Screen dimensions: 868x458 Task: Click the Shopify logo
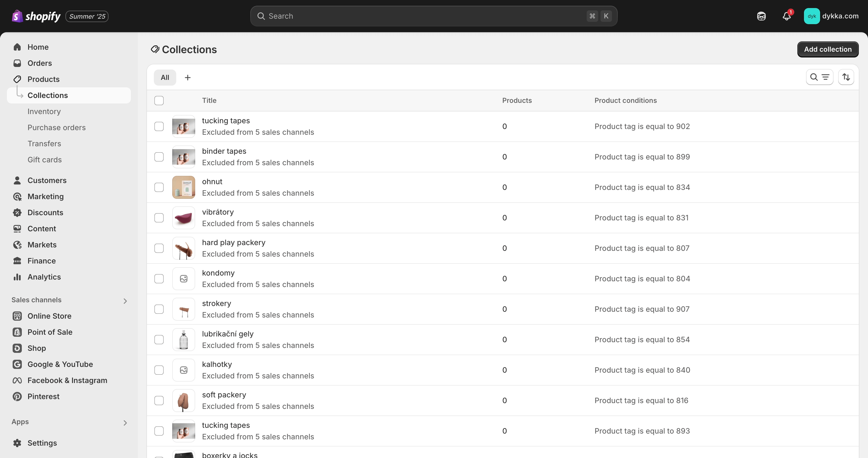click(x=36, y=16)
